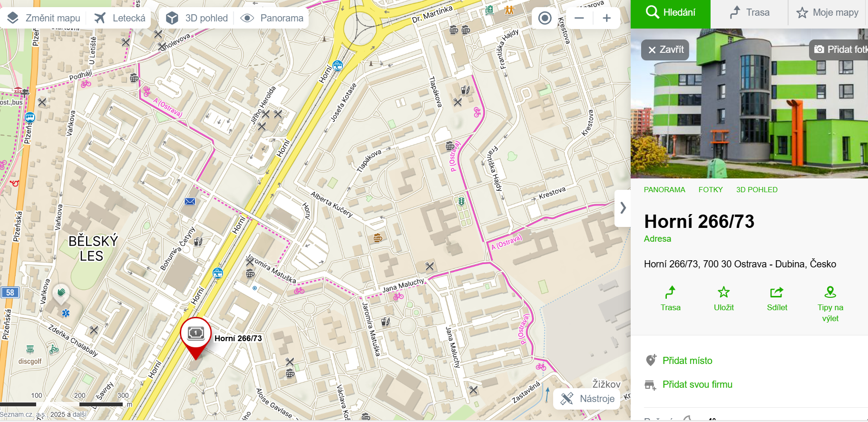Zoom in with the plus button
This screenshot has width=868, height=422.
606,18
